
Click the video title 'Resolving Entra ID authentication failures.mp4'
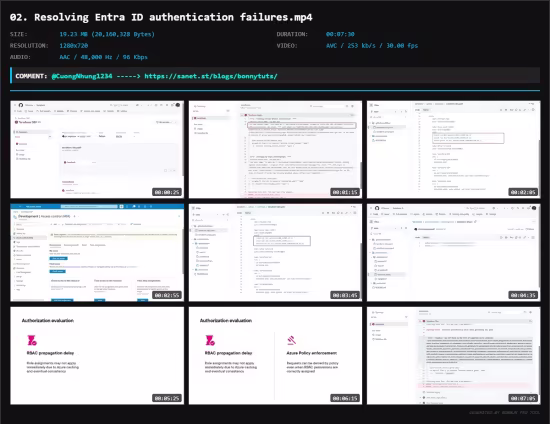(x=173, y=17)
